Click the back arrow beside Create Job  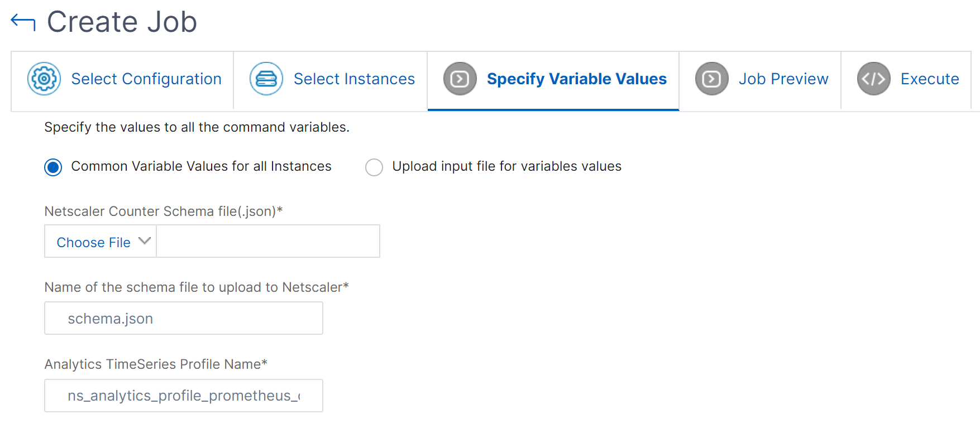click(x=23, y=22)
